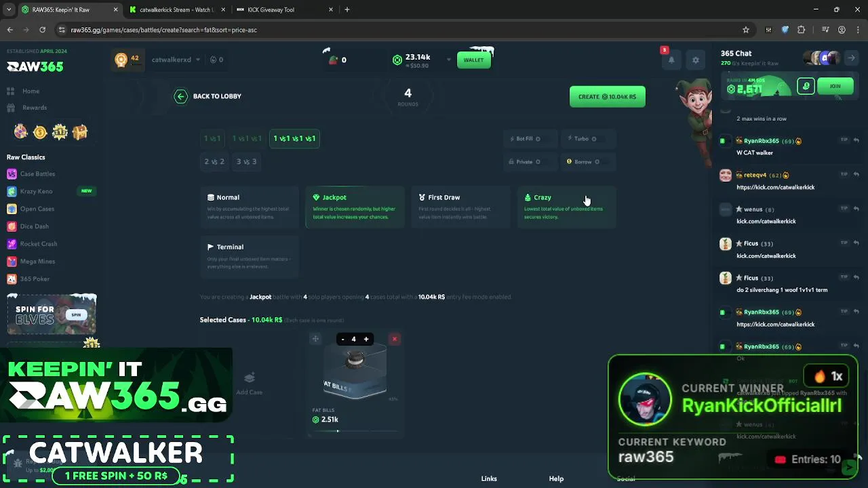
Task: Select the 1 vs 1 vs 1 format
Action: tap(247, 138)
